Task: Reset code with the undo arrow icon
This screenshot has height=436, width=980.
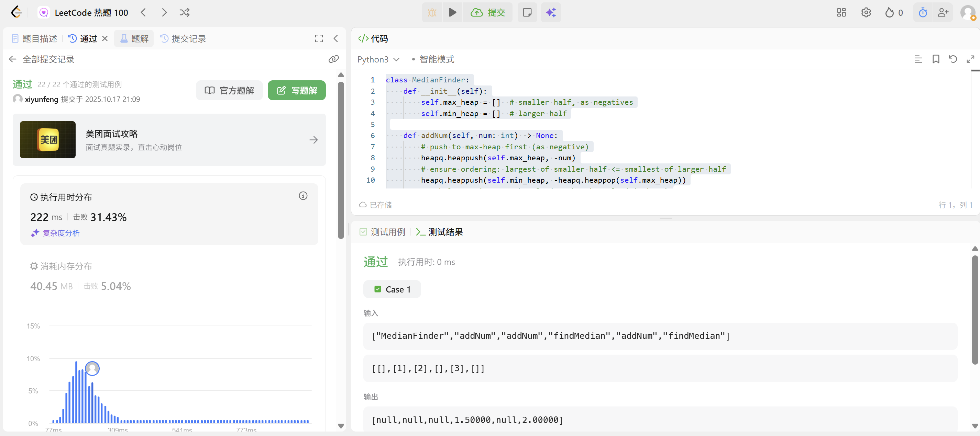Action: [953, 59]
